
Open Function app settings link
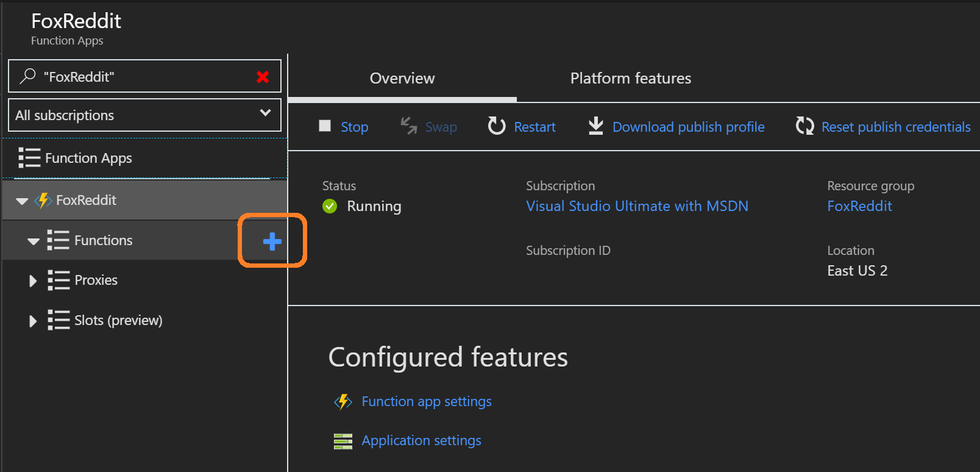(x=427, y=401)
